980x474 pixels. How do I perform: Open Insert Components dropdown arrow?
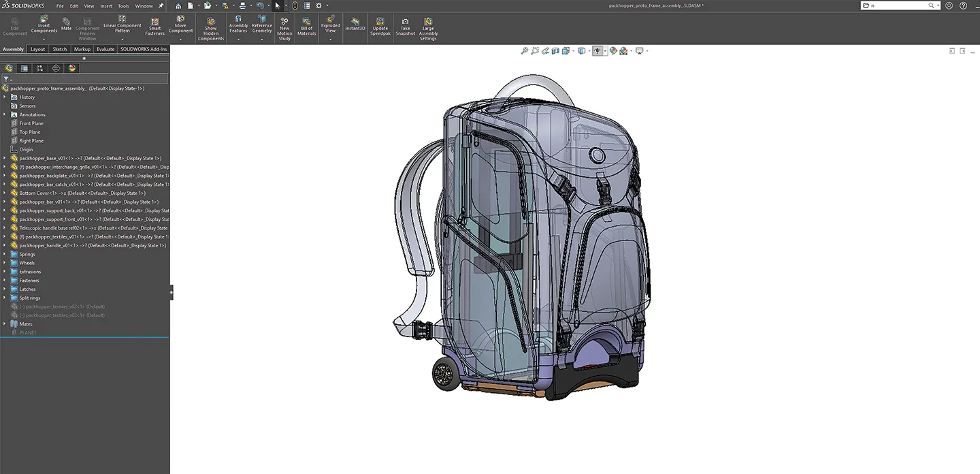(x=44, y=39)
